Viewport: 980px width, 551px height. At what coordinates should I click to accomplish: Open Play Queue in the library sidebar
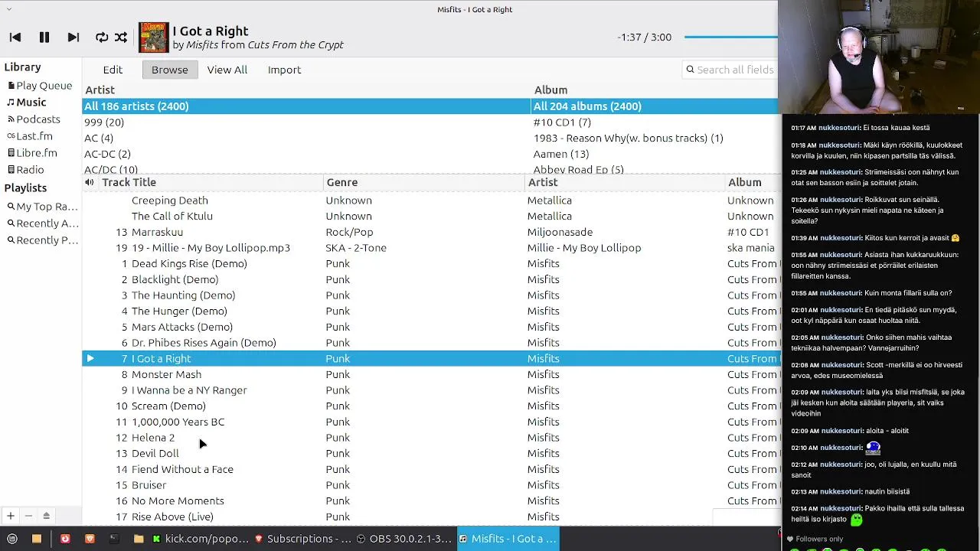tap(40, 86)
